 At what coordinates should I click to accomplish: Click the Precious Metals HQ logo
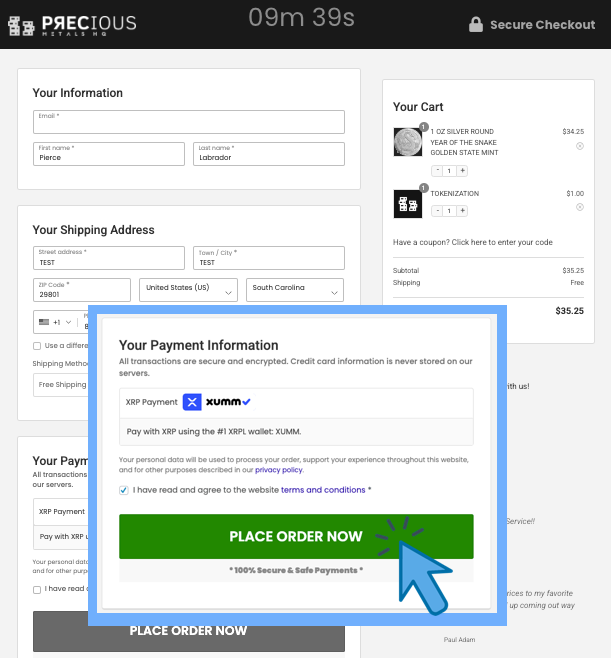click(x=72, y=25)
